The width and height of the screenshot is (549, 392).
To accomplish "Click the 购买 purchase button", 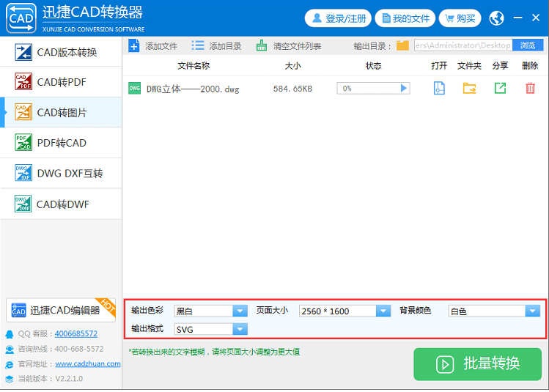I will (x=460, y=18).
